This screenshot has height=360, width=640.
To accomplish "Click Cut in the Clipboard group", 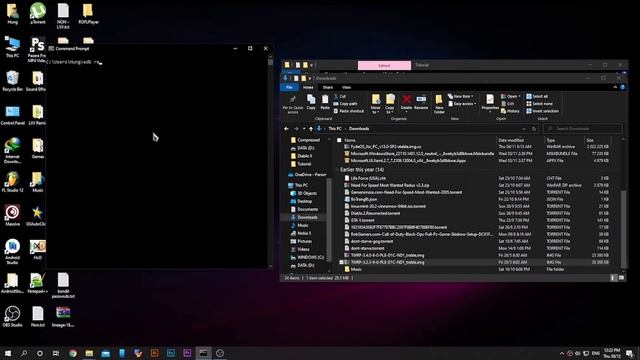I will pos(340,96).
